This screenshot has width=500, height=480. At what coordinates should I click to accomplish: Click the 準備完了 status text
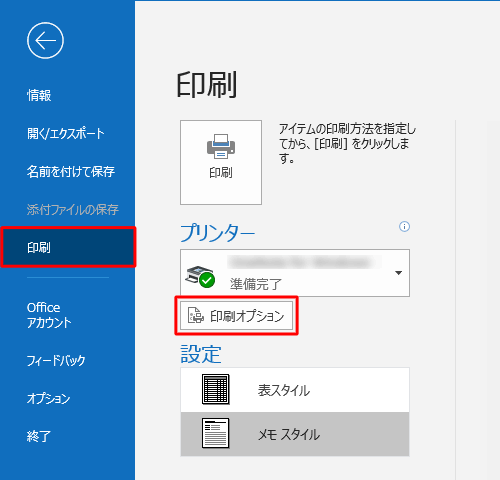click(x=256, y=284)
